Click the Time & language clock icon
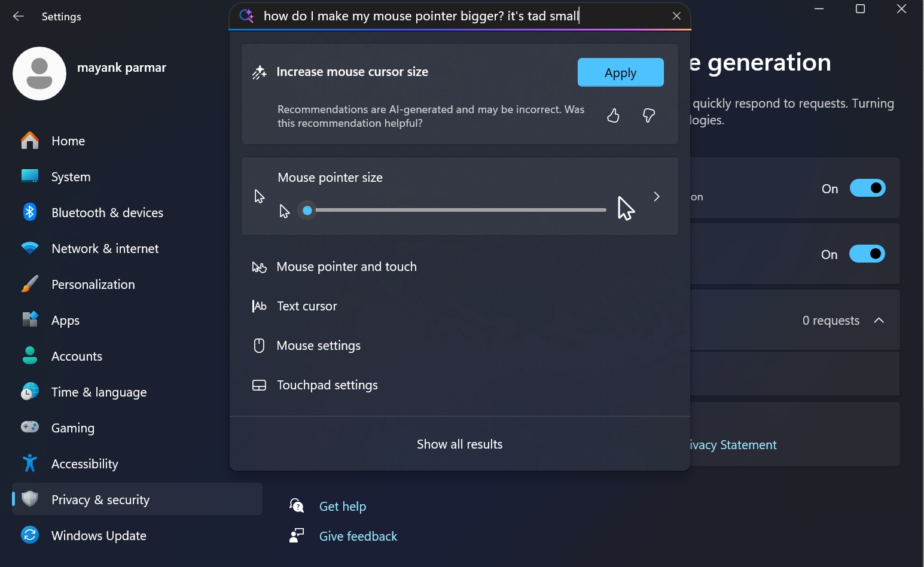 [30, 392]
